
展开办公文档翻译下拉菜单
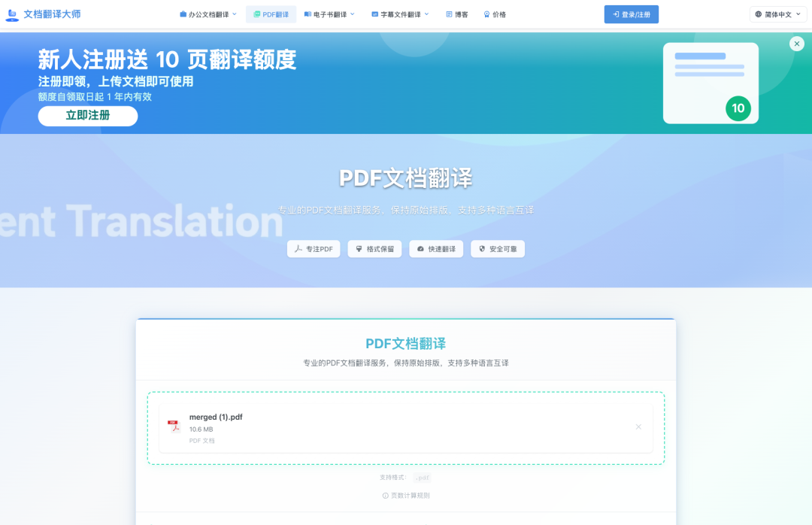pyautogui.click(x=208, y=14)
